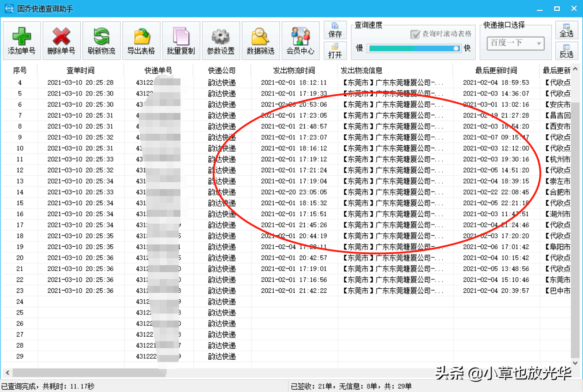583x392 pixels.
Task: Click the 添加单号 (Add Number) icon
Action: [22, 40]
